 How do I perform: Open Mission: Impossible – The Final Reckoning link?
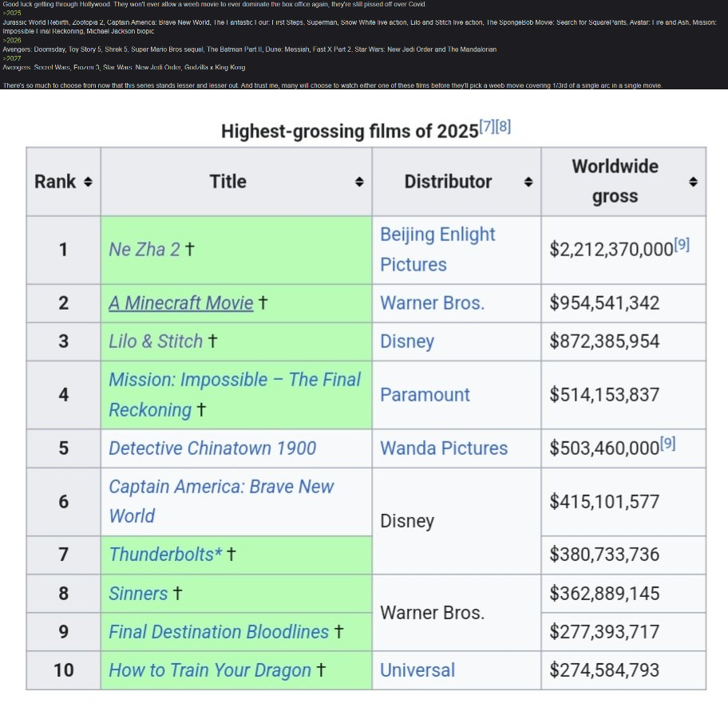pos(235,394)
